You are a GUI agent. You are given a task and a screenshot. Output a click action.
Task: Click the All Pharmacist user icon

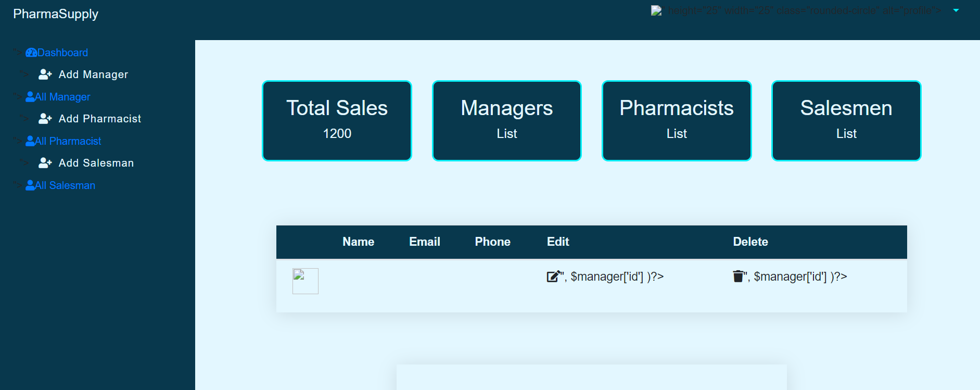click(x=30, y=141)
